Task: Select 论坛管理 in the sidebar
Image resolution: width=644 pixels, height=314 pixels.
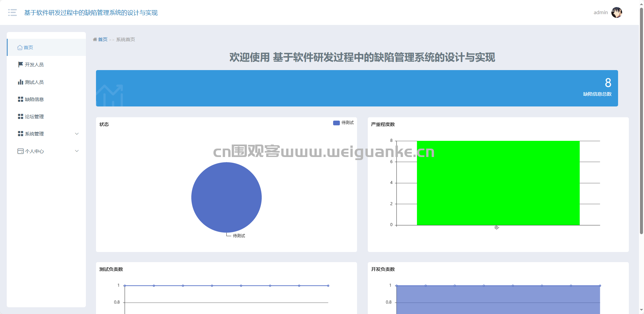Action: [x=34, y=117]
